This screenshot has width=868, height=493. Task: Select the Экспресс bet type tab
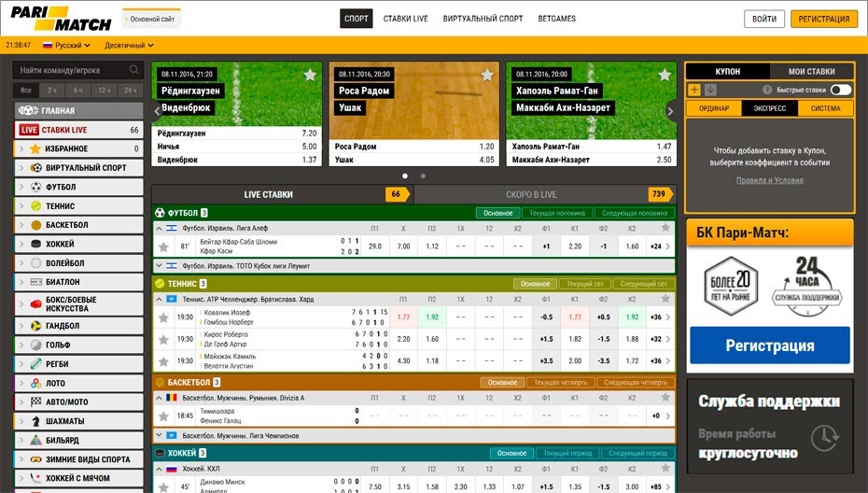769,108
